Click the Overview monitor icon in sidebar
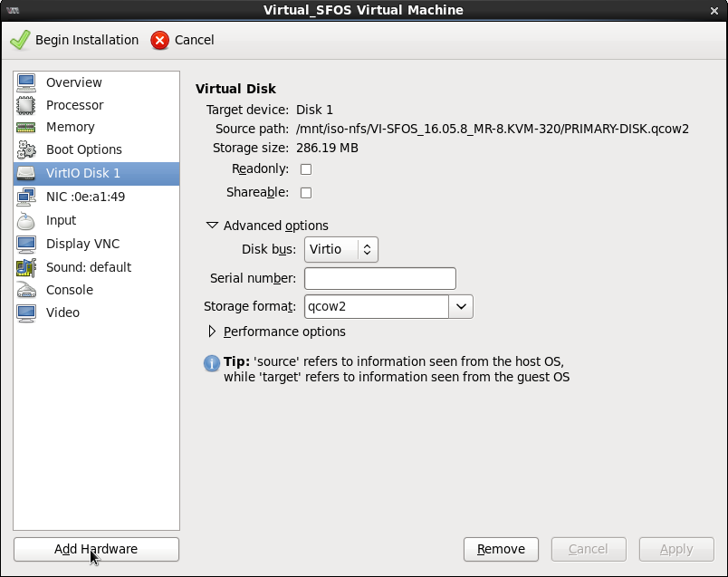The image size is (728, 577). (26, 82)
